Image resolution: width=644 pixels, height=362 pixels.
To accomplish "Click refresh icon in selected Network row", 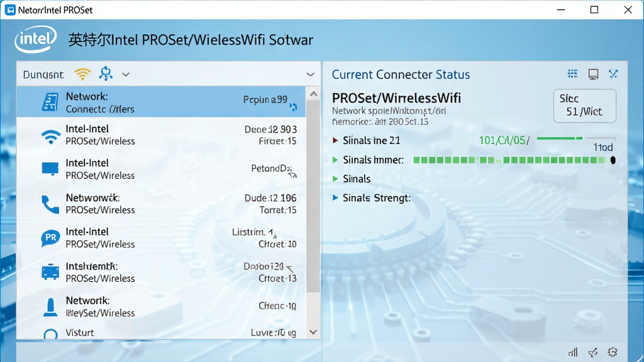I will click(293, 107).
